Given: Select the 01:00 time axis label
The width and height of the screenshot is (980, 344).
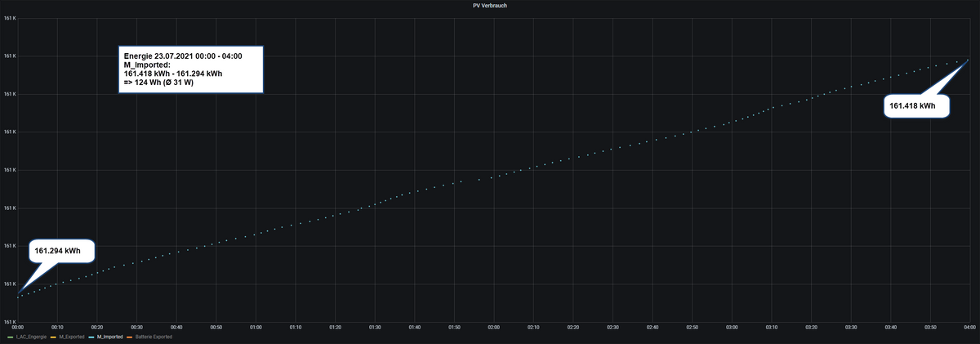Looking at the screenshot, I should point(256,327).
